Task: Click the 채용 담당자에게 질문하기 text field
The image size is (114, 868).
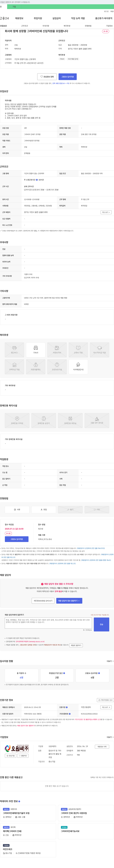Action: click(48, 623)
